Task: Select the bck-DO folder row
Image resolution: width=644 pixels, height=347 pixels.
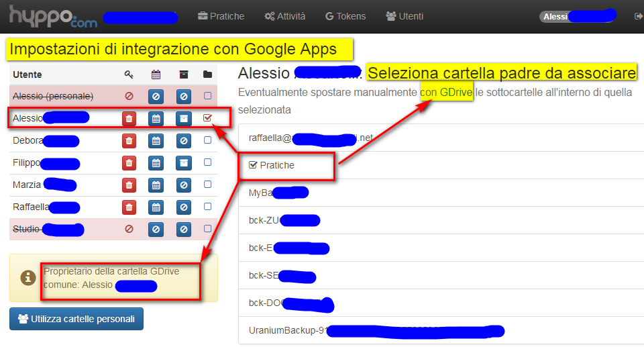Action: 441,303
